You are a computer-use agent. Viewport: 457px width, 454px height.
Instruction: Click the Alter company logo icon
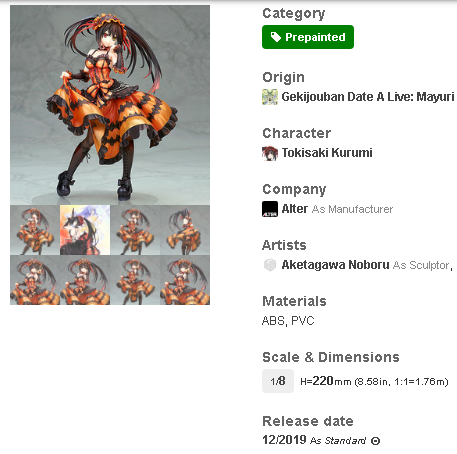click(270, 209)
